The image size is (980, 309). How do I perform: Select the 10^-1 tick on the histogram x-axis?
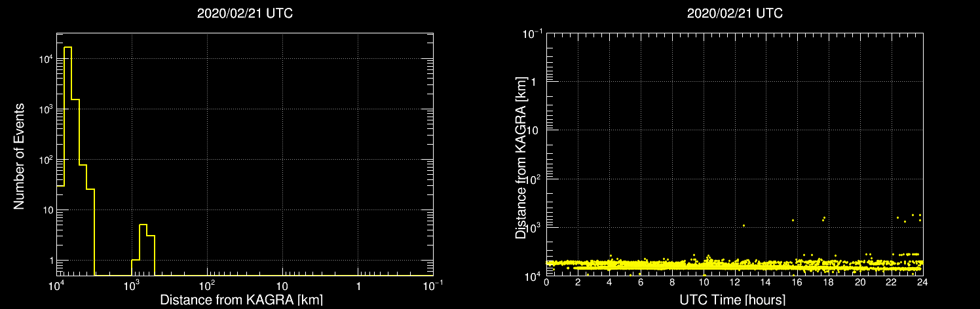click(x=433, y=285)
